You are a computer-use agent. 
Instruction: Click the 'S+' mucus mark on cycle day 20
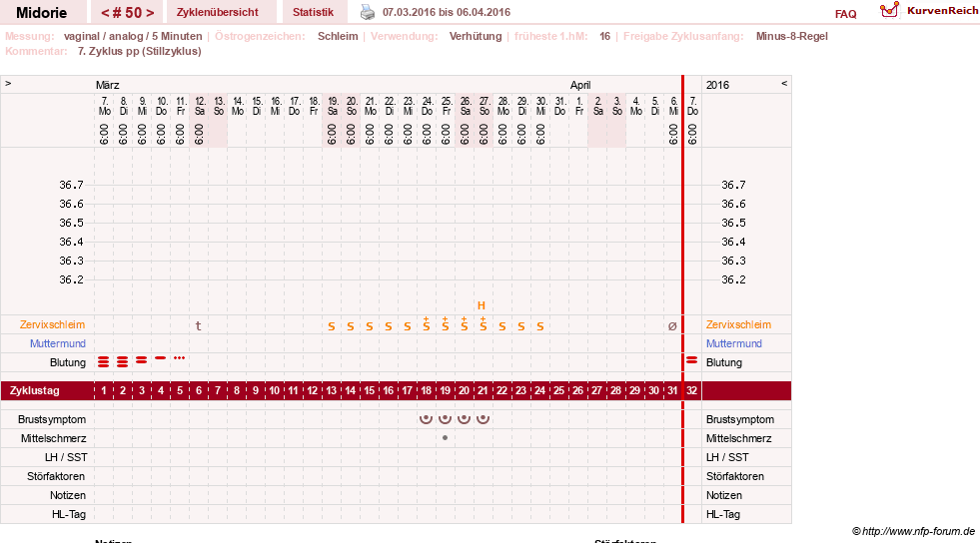pos(464,323)
